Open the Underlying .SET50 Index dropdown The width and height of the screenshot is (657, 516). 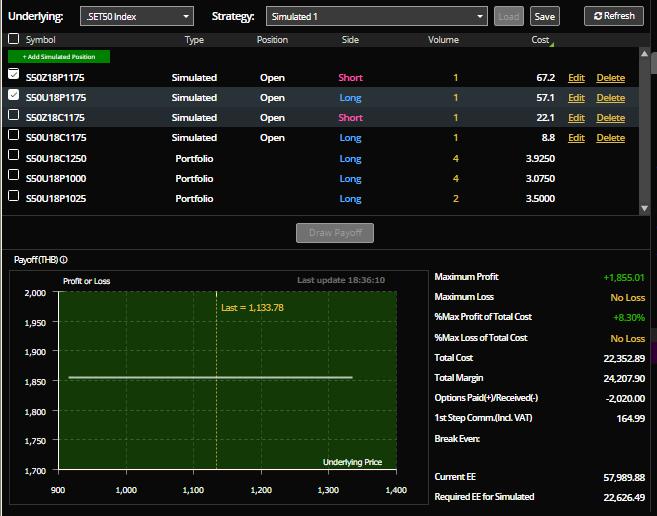pyautogui.click(x=137, y=16)
